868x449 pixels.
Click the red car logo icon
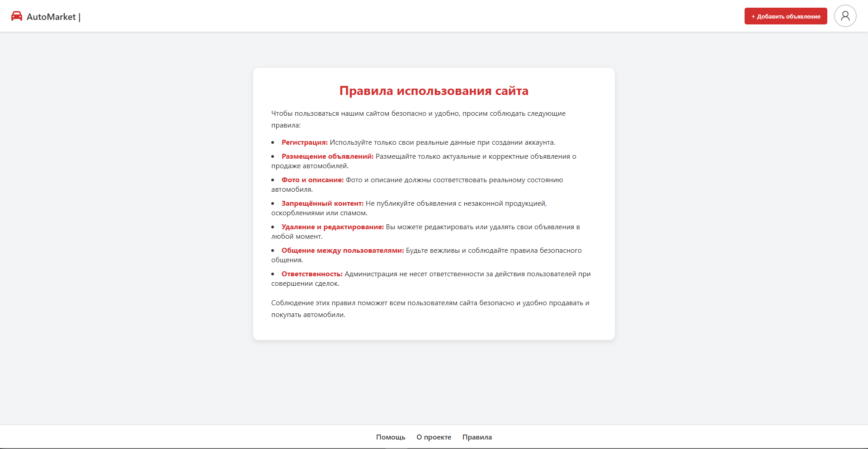(x=17, y=16)
